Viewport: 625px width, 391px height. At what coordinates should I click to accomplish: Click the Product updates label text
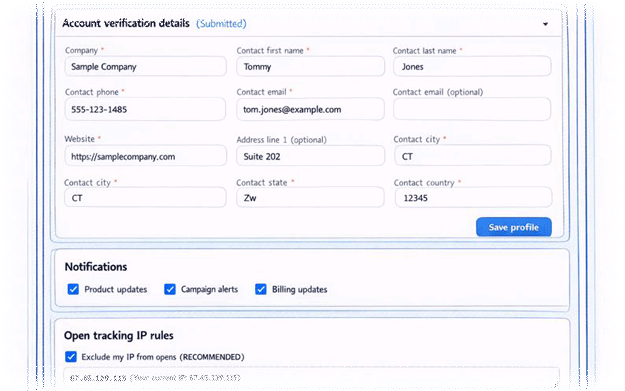pyautogui.click(x=116, y=289)
